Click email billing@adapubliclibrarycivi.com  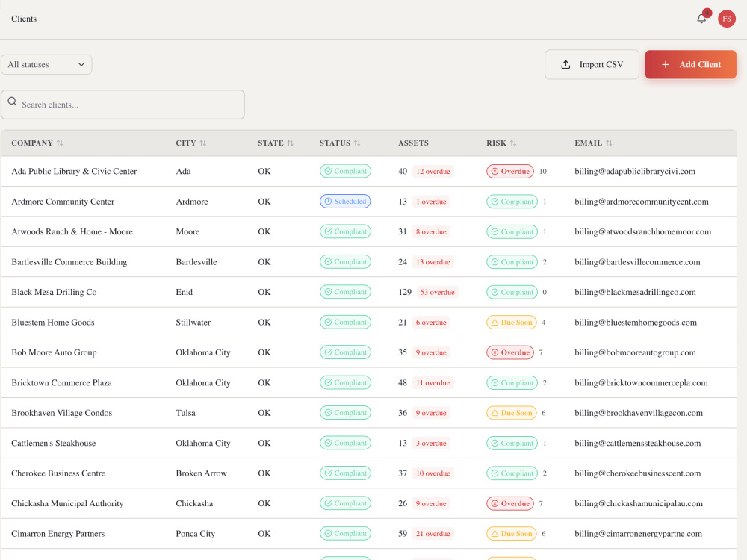[634, 172]
